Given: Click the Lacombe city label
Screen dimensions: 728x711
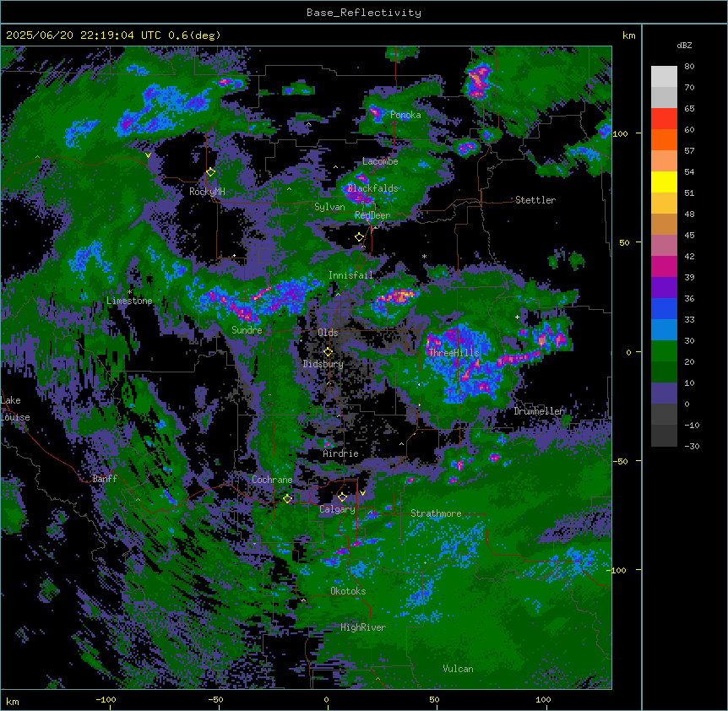Looking at the screenshot, I should tap(380, 161).
